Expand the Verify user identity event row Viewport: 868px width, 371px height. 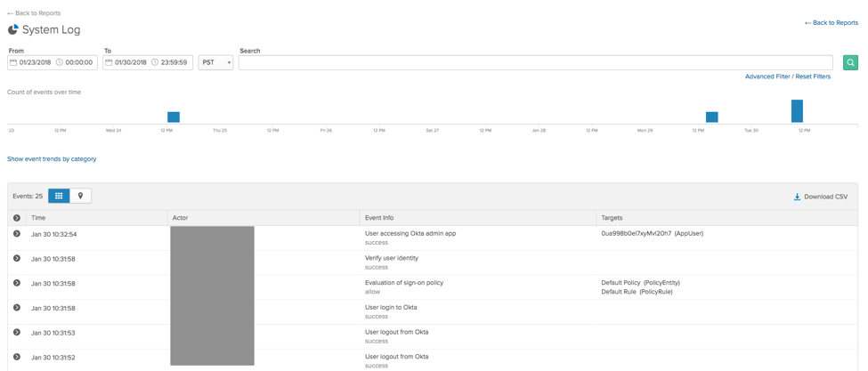pos(17,259)
